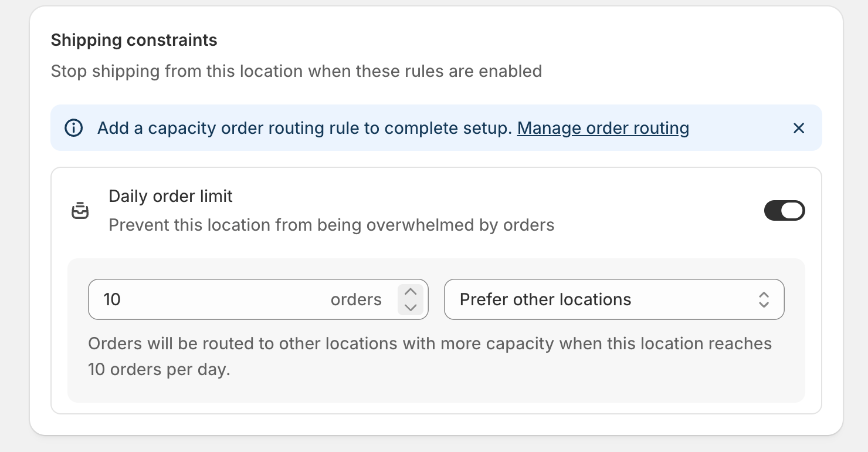Click the down chevron on the orders stepper
Screen dimensions: 868x452
point(411,308)
